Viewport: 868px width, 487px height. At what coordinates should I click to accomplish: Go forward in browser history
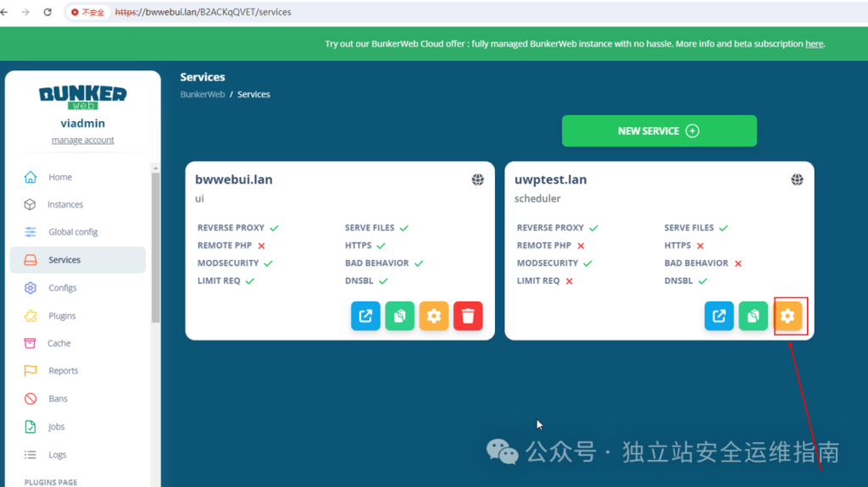(25, 12)
